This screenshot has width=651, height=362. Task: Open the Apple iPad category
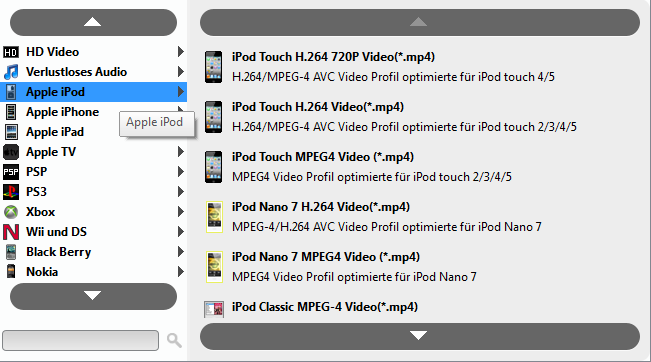93,132
